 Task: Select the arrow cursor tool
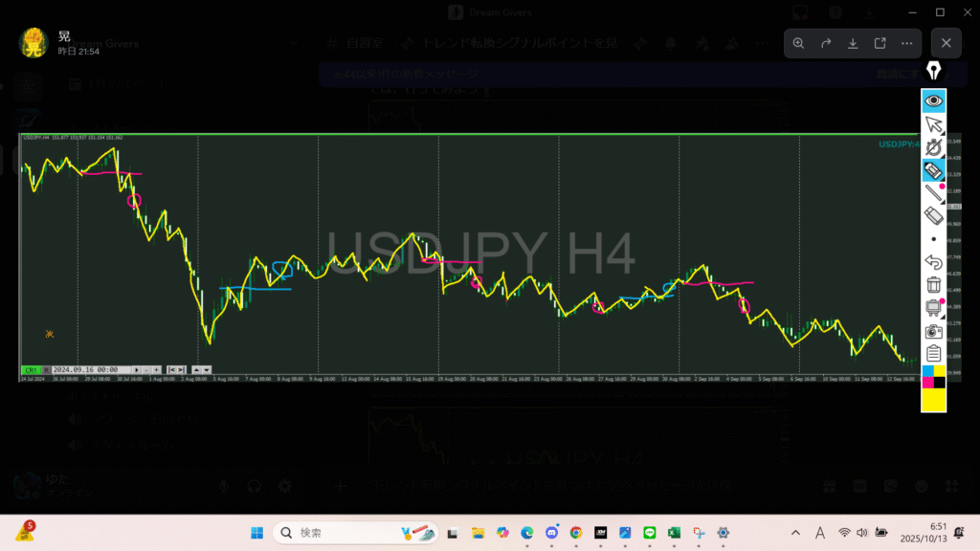point(933,124)
